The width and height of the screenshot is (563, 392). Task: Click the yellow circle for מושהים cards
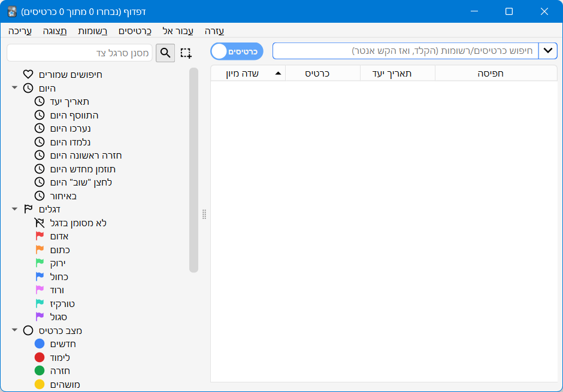coord(40,384)
